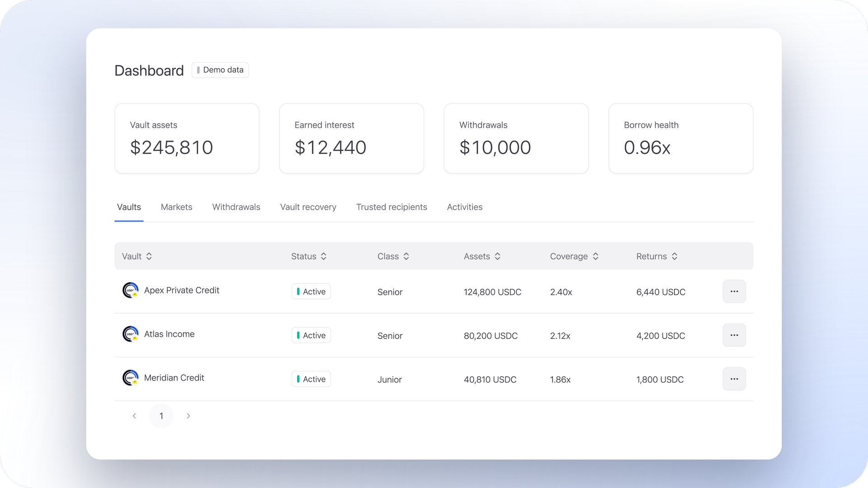Switch to Trusted recipients tab
The width and height of the screenshot is (868, 488).
pos(392,207)
